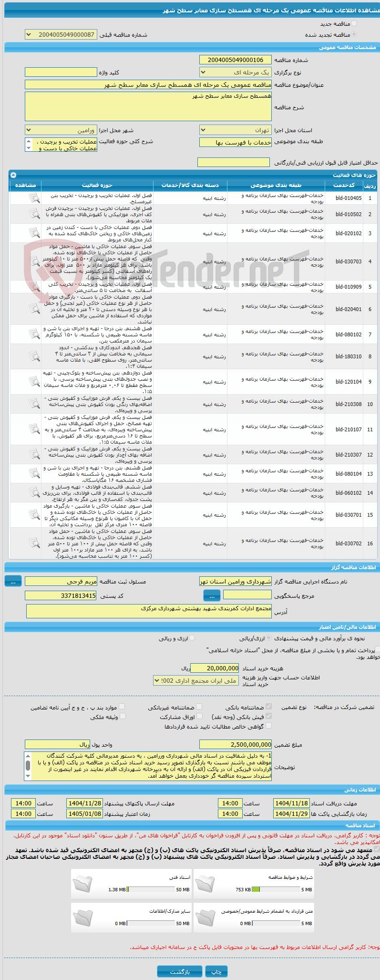Viewport: 380px width, 980px height.
Task: Tick the وثیقه ملکی checkbox
Action: [123, 717]
